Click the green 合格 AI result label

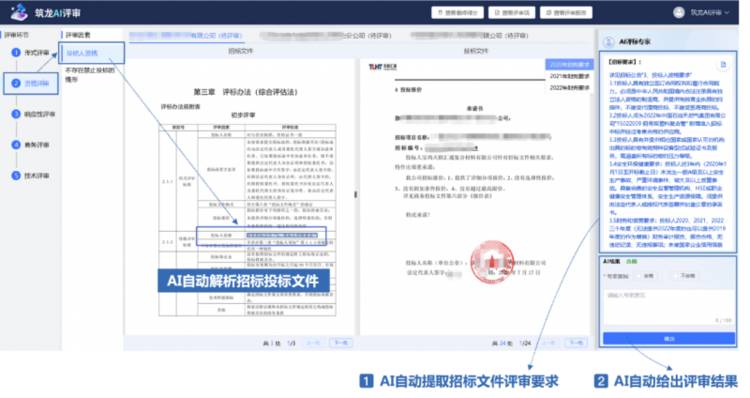click(x=632, y=262)
